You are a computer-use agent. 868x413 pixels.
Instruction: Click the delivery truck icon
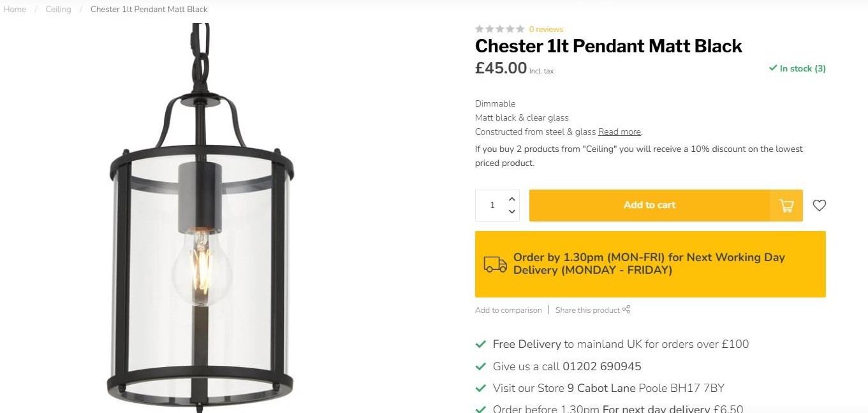point(496,264)
